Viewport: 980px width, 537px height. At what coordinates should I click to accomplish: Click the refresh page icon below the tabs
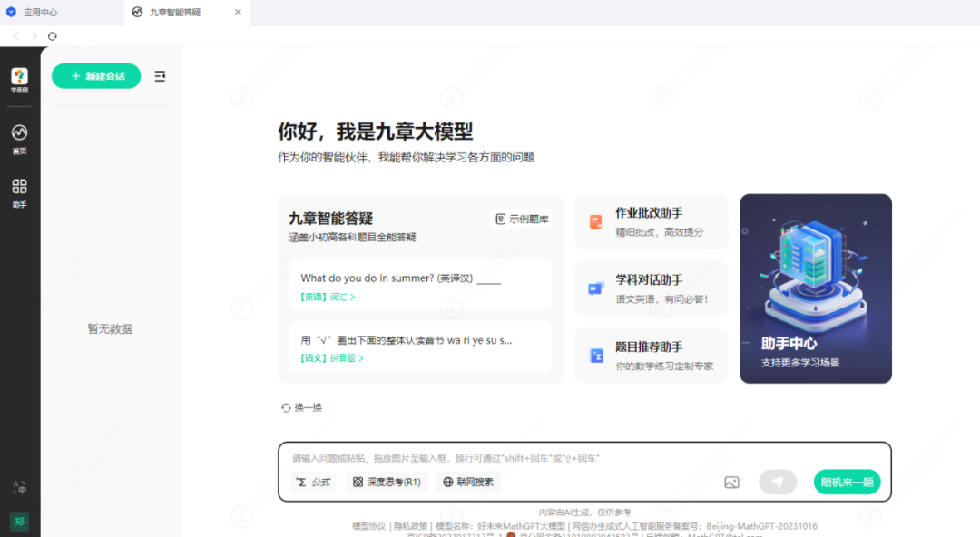(x=52, y=36)
